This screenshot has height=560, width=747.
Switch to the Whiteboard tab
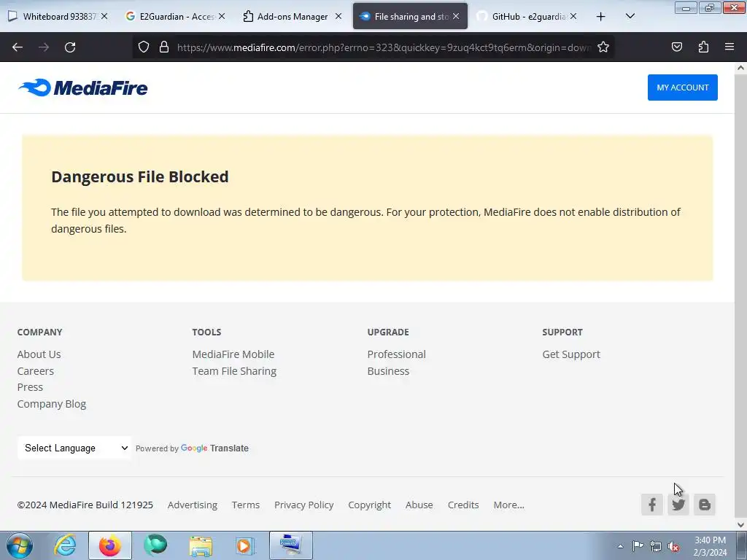tap(58, 16)
